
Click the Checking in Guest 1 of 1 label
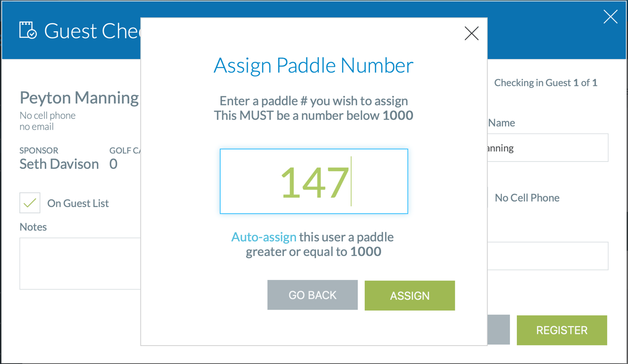tap(545, 82)
